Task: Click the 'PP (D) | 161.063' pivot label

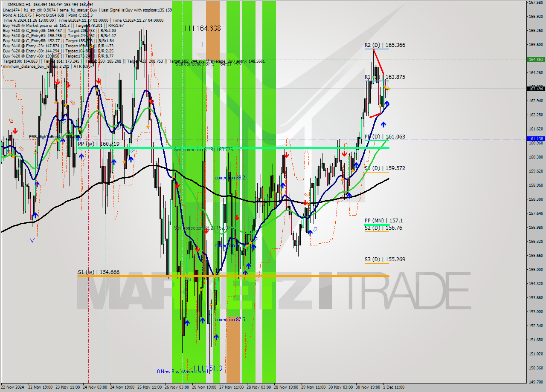Action: click(x=385, y=137)
